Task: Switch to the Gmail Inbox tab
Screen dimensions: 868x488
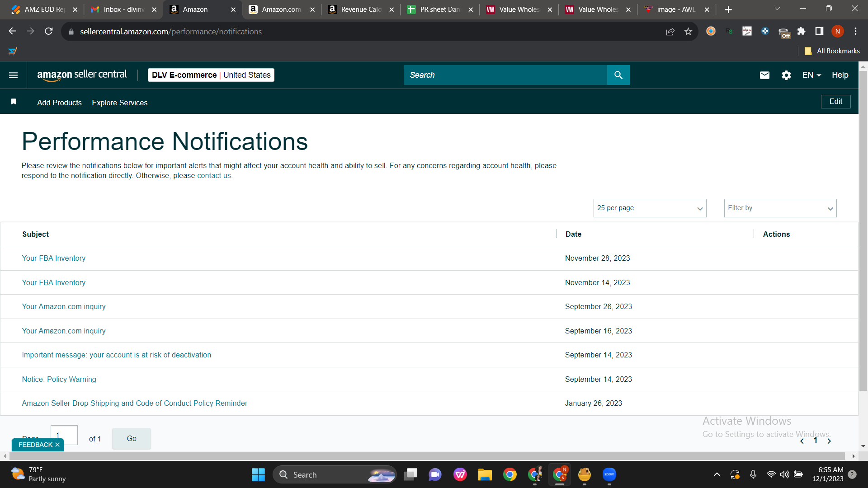Action: click(123, 9)
